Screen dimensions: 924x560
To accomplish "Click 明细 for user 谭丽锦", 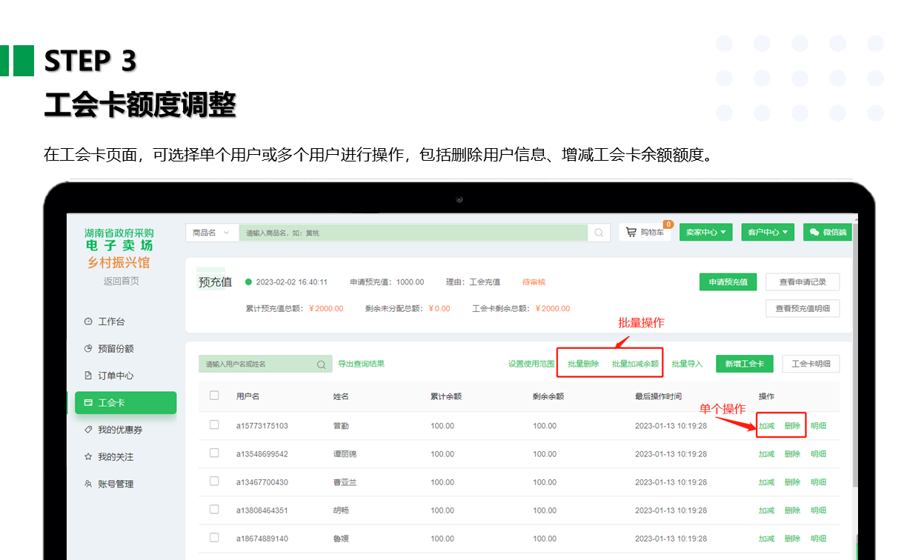I will coord(818,454).
